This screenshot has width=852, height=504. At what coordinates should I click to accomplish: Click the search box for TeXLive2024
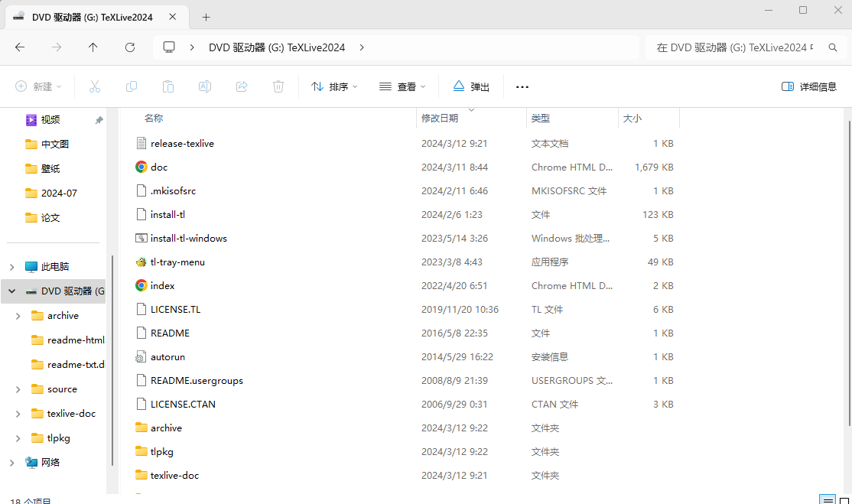pos(737,47)
